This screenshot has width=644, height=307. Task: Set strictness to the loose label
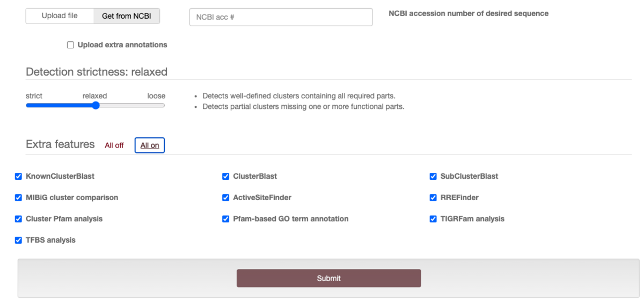coord(156,96)
